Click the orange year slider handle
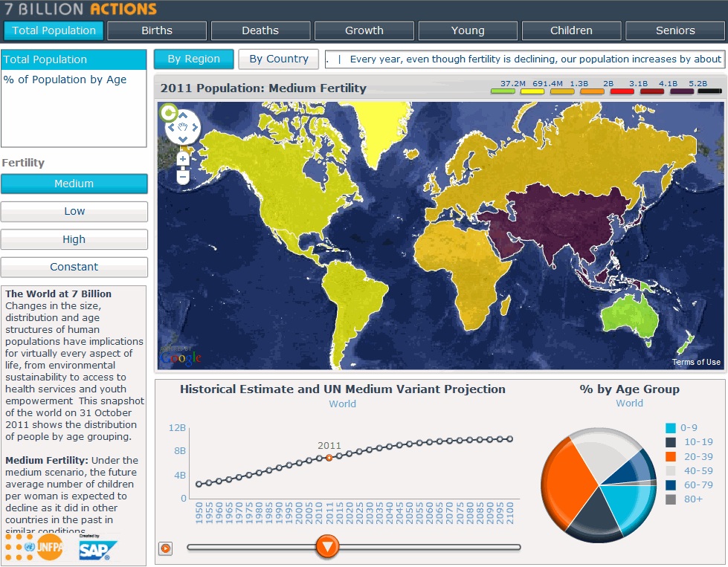The image size is (728, 567). [327, 546]
